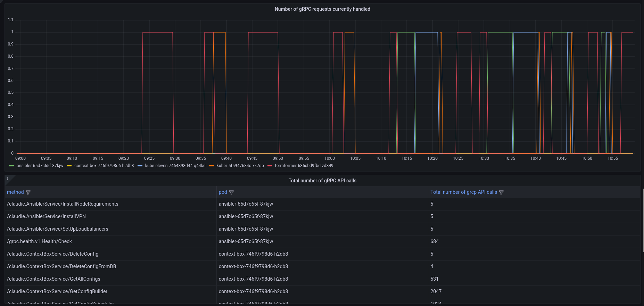The image size is (644, 306).
Task: Toggle the terraformer-685cbd9fbd-zd849 series label in the legend
Action: (304, 166)
